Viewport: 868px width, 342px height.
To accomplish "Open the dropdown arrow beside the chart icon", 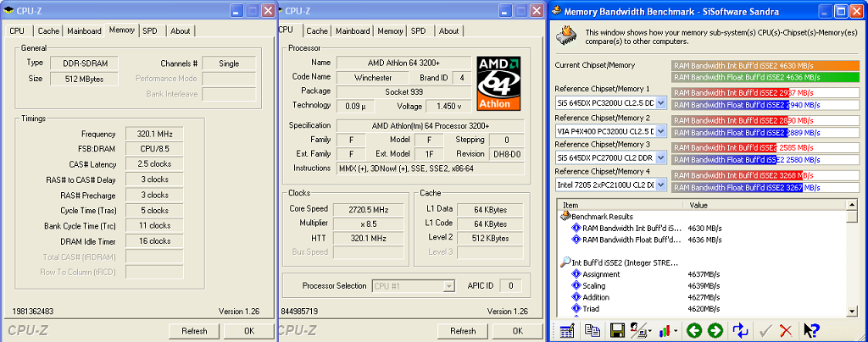I will coord(677,332).
